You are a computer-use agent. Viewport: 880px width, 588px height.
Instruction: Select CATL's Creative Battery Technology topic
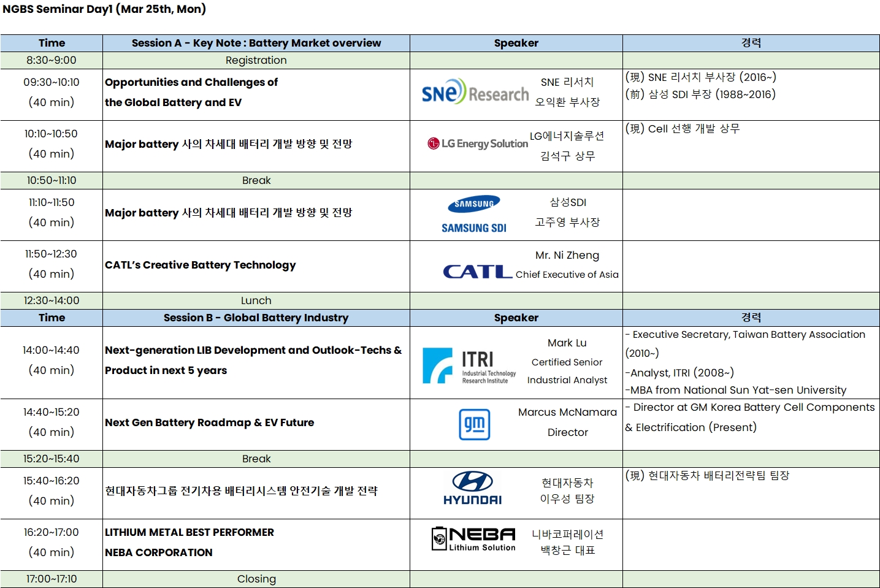click(201, 265)
